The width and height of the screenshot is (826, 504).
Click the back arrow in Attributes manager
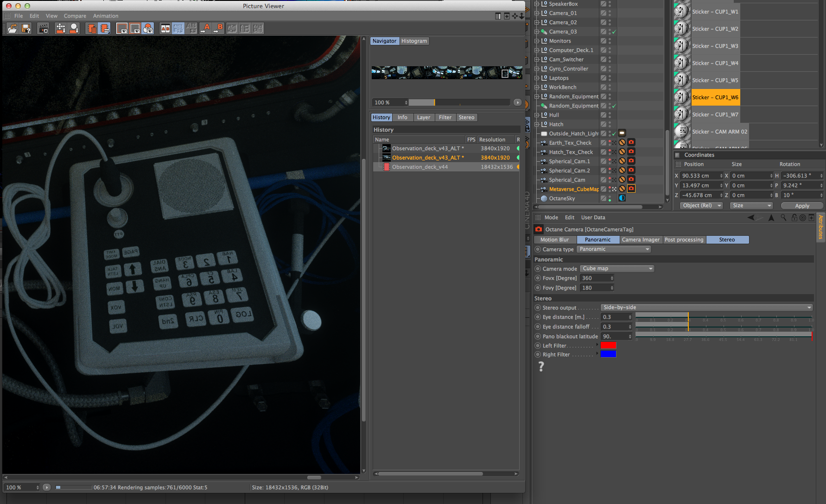click(x=751, y=217)
